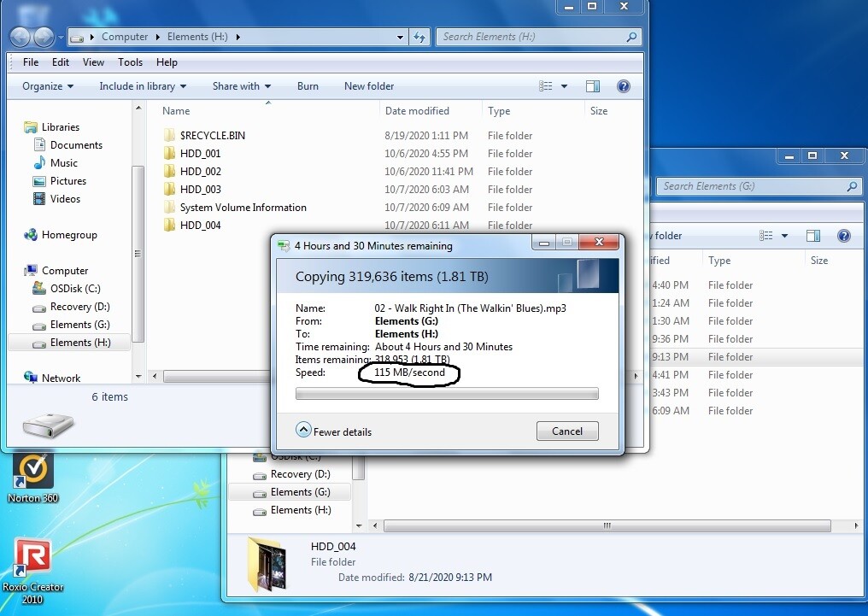This screenshot has width=868, height=616.
Task: Collapse with Fewer details in copy dialog
Action: pos(333,431)
